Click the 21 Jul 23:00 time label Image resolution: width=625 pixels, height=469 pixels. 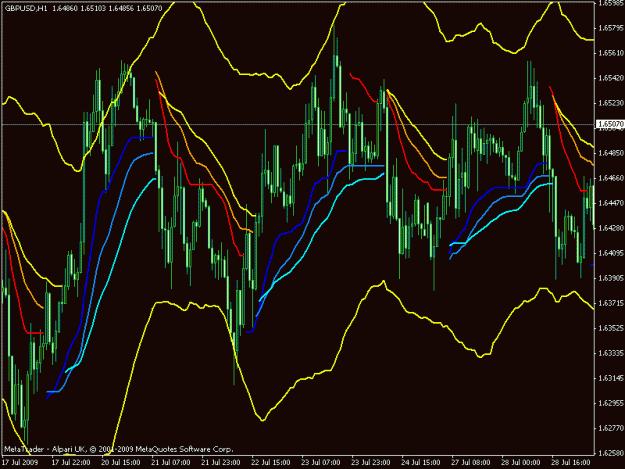click(221, 463)
